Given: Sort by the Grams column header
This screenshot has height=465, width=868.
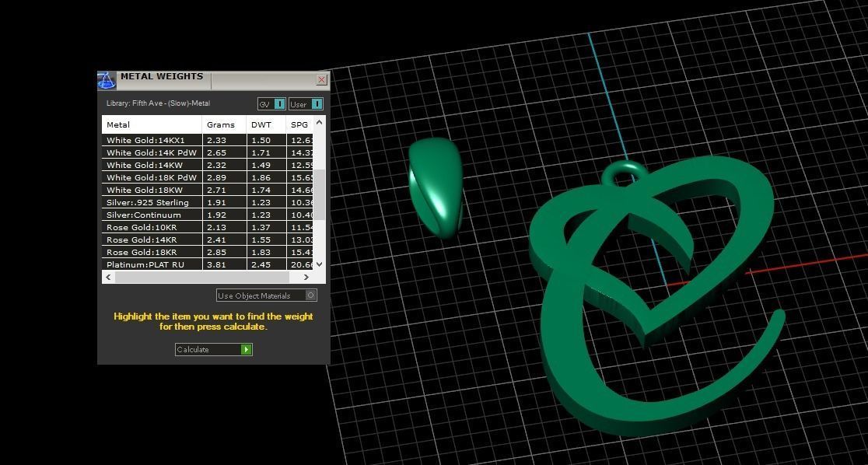Looking at the screenshot, I should tap(224, 124).
